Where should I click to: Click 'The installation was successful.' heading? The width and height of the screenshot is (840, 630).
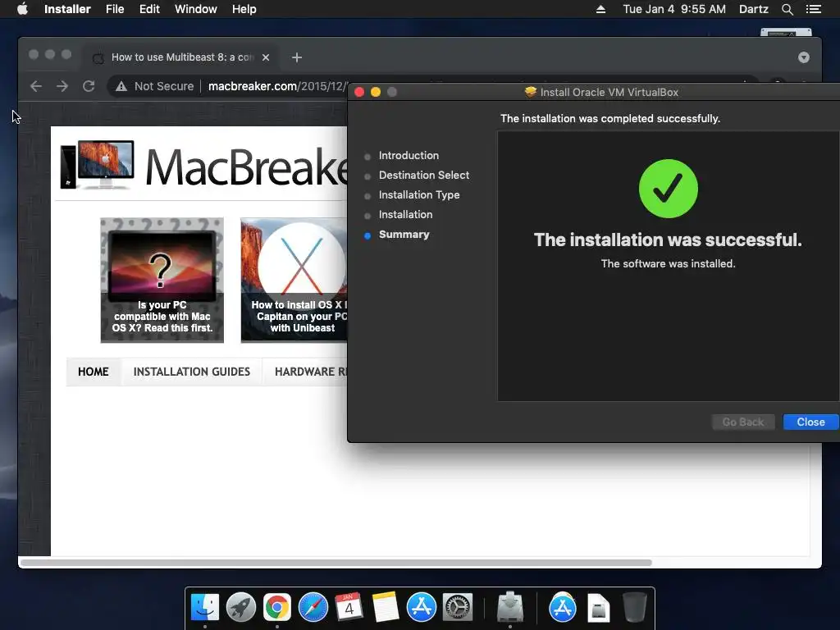click(x=668, y=240)
